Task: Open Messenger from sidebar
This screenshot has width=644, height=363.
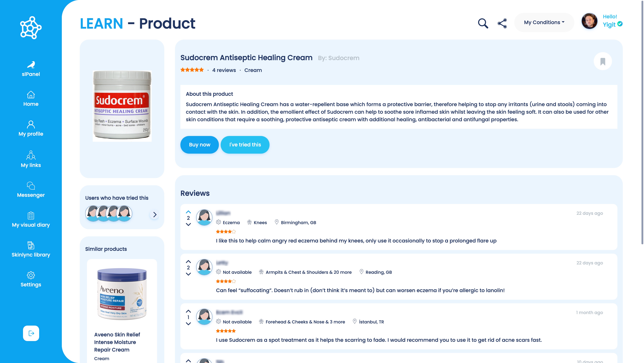Action: pyautogui.click(x=31, y=190)
